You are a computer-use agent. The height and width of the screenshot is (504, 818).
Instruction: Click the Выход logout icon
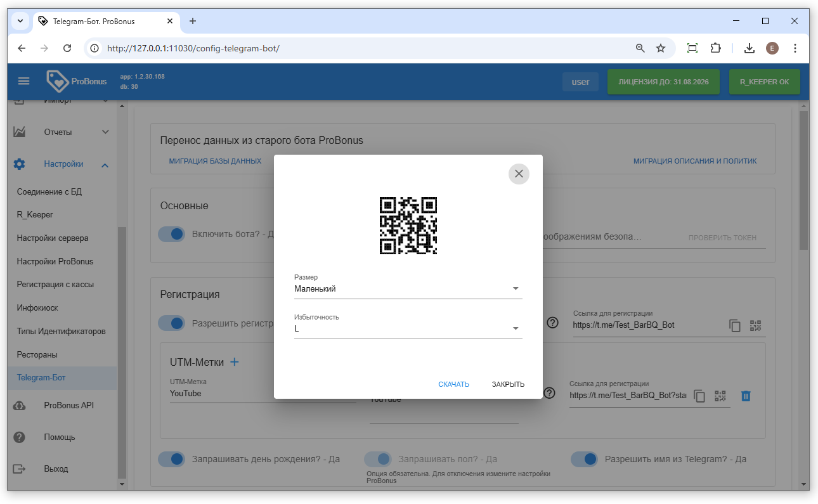pos(20,469)
